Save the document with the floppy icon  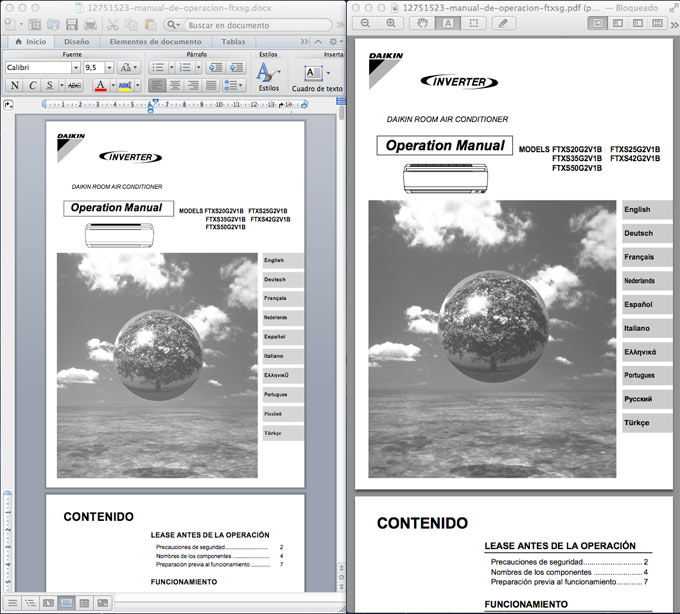[72, 25]
